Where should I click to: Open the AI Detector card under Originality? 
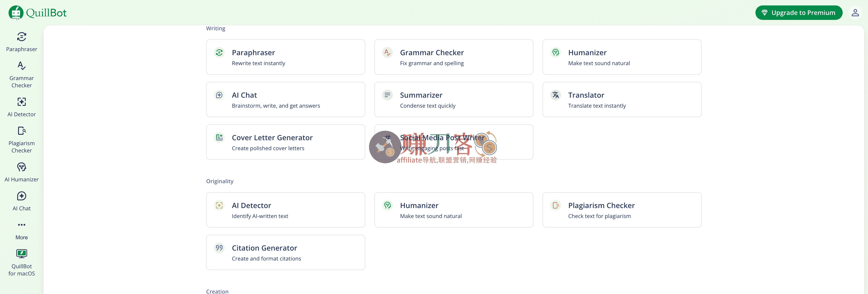[x=285, y=210]
